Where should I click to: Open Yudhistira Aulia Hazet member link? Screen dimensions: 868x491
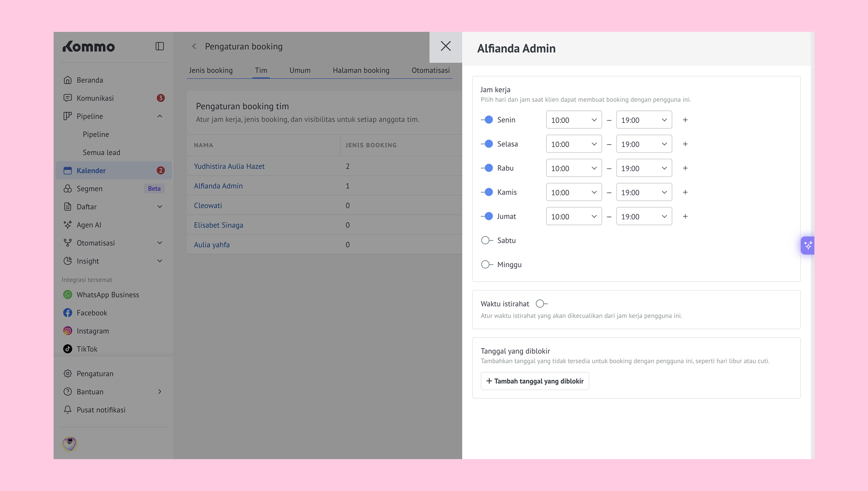click(229, 166)
